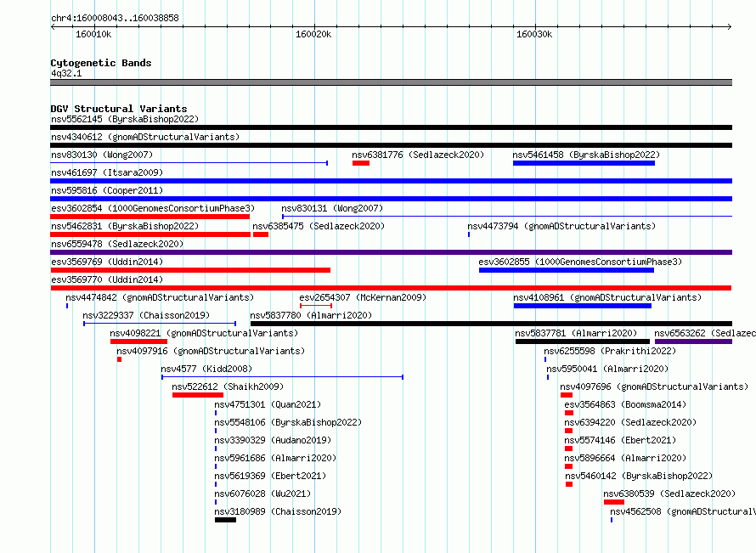Click the nsv5562145 (ByrskaBishop2022) variant label
This screenshot has width=756, height=553.
[x=125, y=119]
